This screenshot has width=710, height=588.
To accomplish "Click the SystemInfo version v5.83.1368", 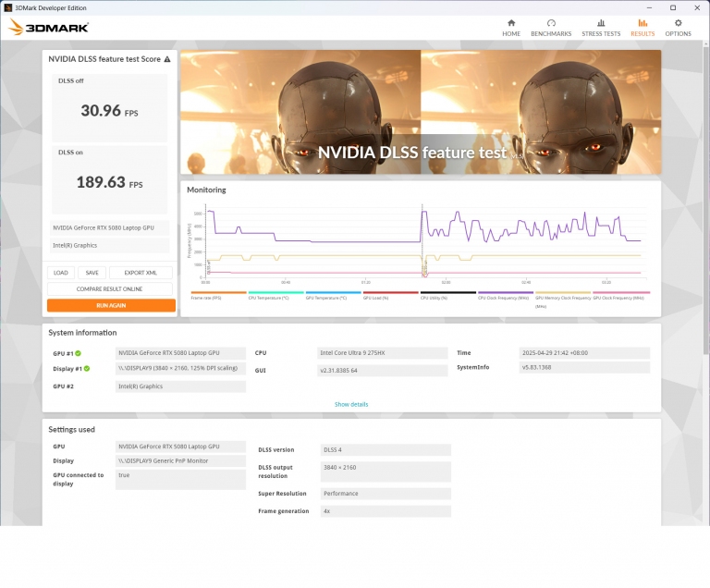I will pyautogui.click(x=584, y=367).
